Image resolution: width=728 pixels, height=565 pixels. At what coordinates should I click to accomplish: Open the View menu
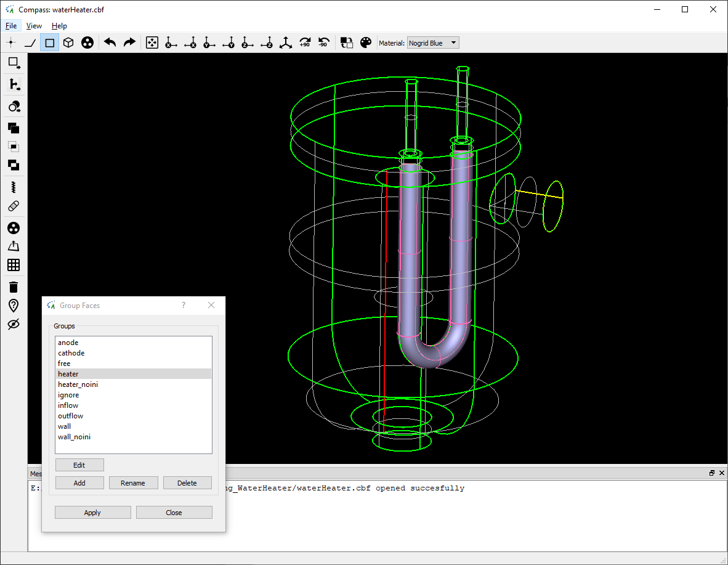click(x=34, y=26)
